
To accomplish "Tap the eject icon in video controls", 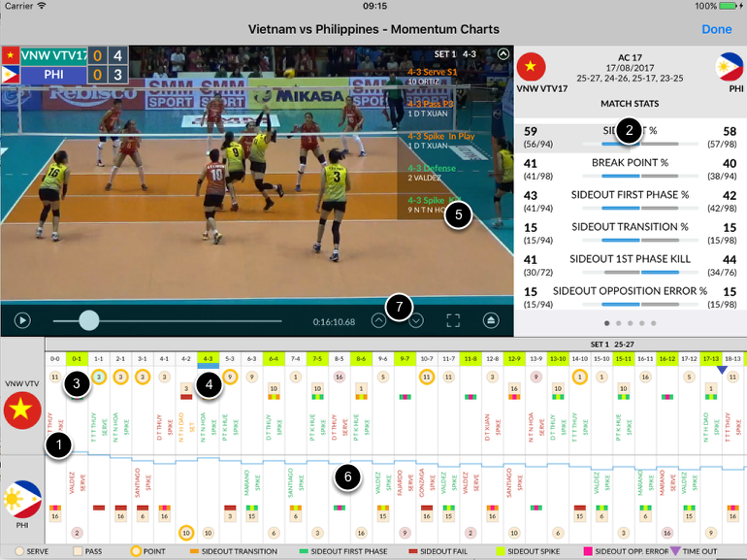I will 493,319.
